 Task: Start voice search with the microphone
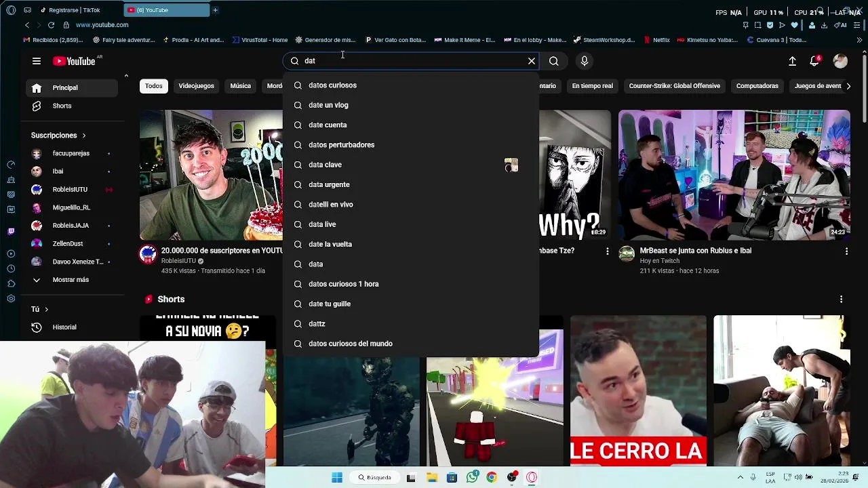(x=585, y=61)
